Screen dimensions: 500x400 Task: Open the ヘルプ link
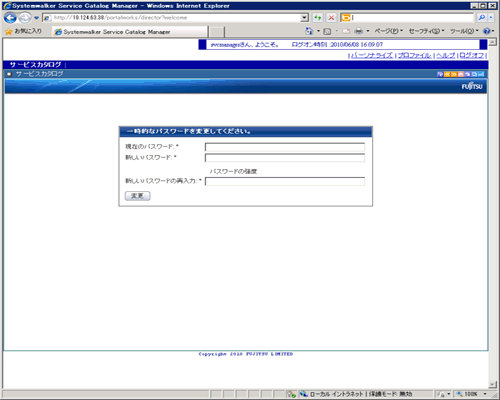coord(445,55)
